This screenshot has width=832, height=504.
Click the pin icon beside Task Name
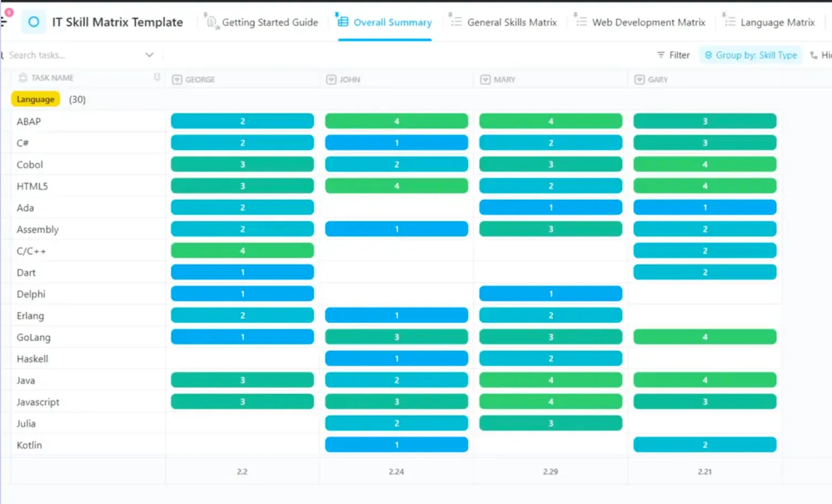tap(157, 78)
